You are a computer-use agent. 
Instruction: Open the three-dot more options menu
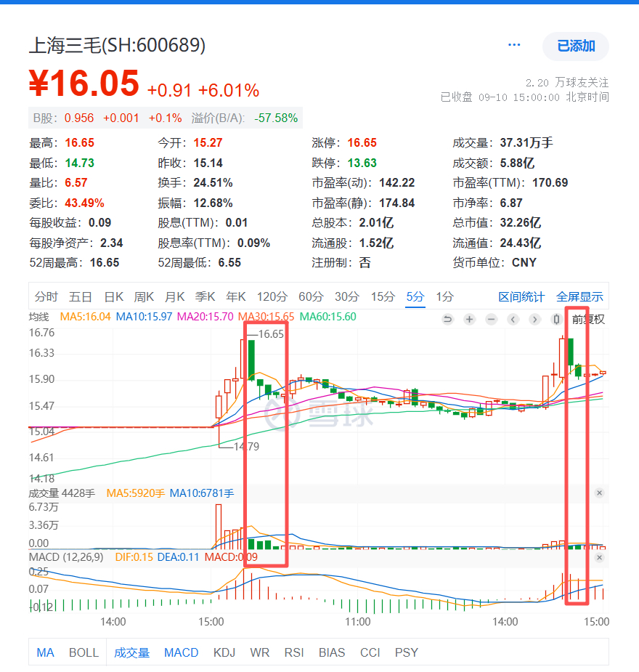514,45
